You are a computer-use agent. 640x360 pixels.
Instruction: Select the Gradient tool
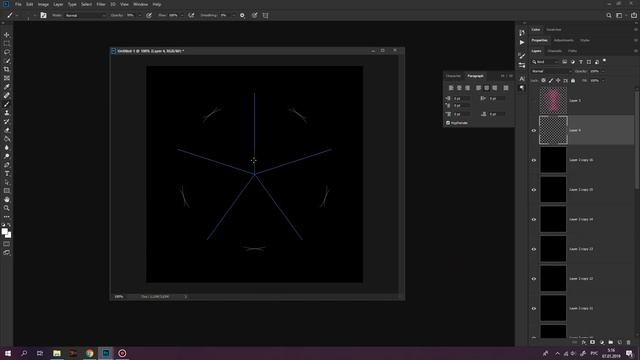tap(7, 139)
